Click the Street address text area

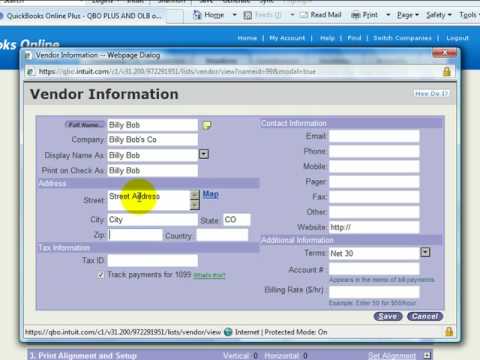(x=149, y=200)
